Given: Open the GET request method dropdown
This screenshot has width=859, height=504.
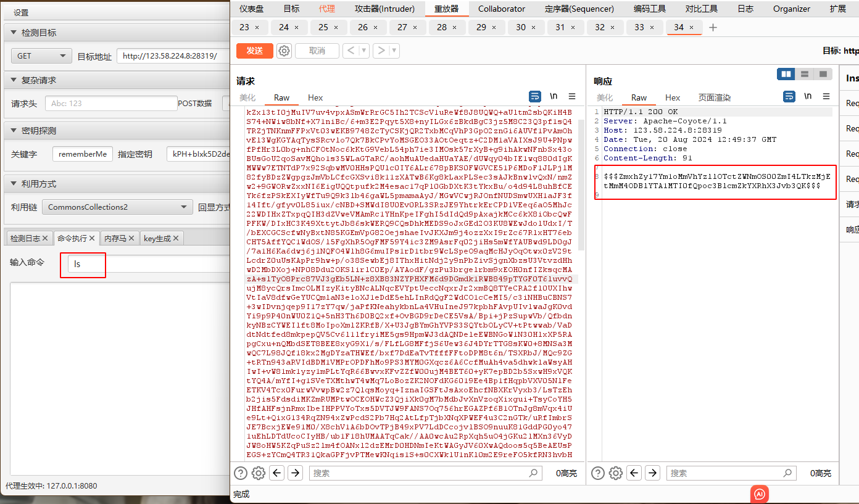Looking at the screenshot, I should (41, 56).
